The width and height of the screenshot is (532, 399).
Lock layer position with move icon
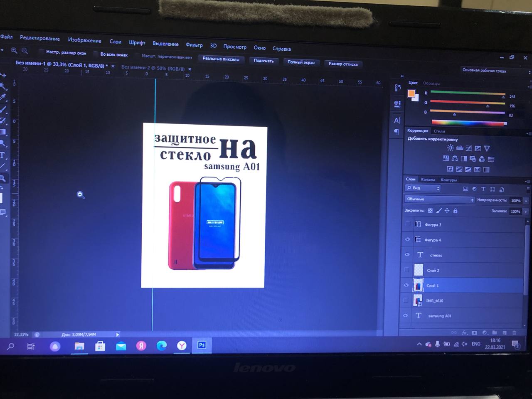[x=447, y=211]
